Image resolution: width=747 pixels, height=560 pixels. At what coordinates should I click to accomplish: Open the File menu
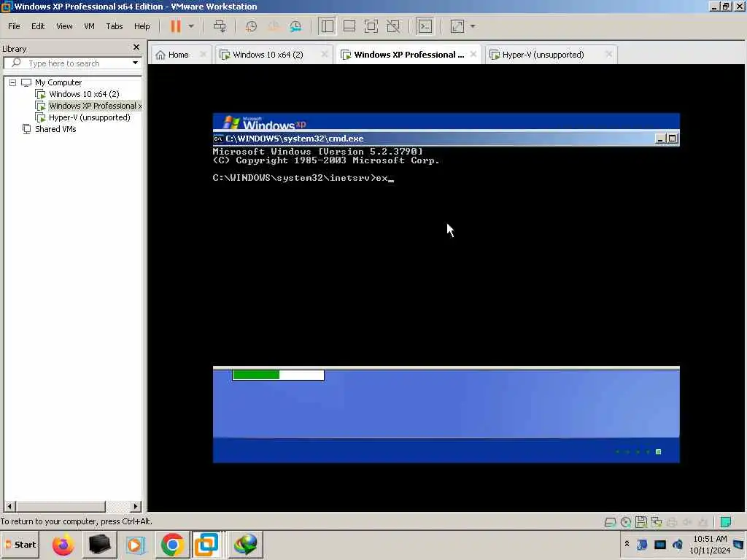tap(14, 26)
